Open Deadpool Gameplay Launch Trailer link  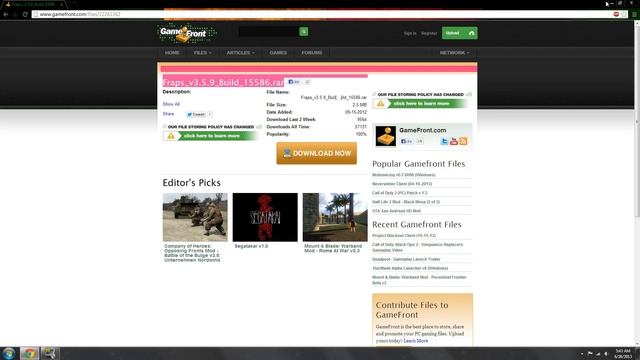click(x=406, y=259)
